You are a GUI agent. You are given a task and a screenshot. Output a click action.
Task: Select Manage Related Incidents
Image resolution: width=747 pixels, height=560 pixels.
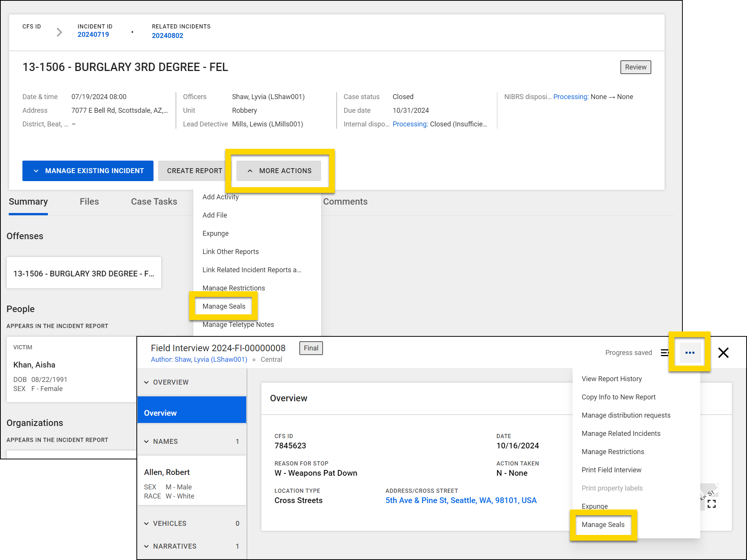point(636,434)
